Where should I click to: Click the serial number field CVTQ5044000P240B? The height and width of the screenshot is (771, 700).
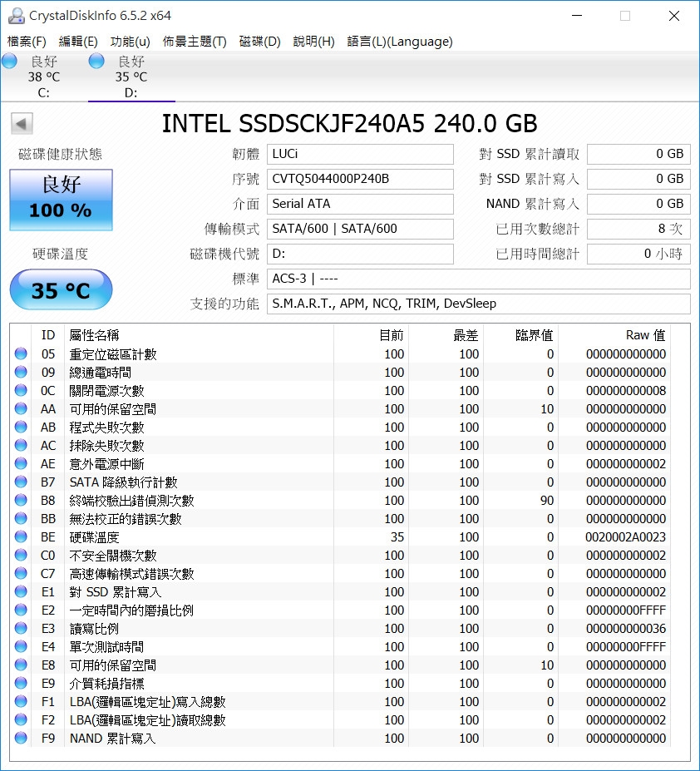(360, 179)
